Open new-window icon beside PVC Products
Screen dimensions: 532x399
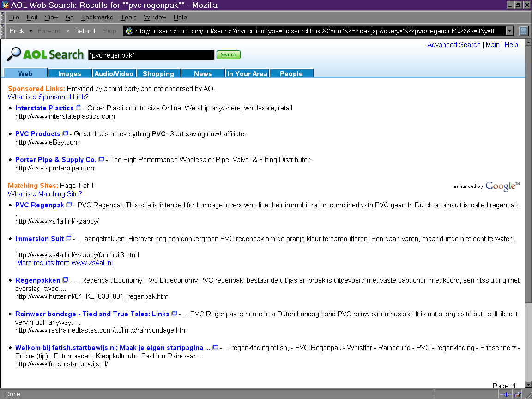tap(65, 133)
